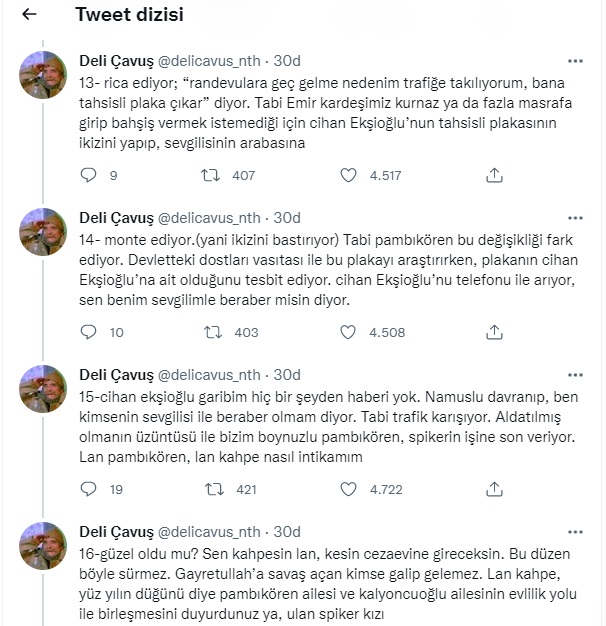
Task: Like the tweet with 4.722 likes
Action: [348, 490]
